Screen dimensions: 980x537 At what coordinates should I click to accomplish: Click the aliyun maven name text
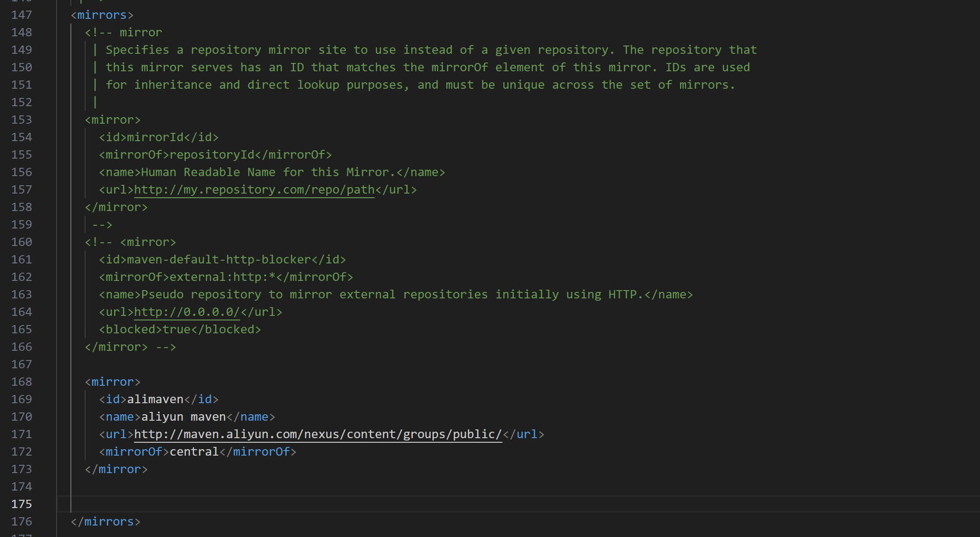pos(184,417)
